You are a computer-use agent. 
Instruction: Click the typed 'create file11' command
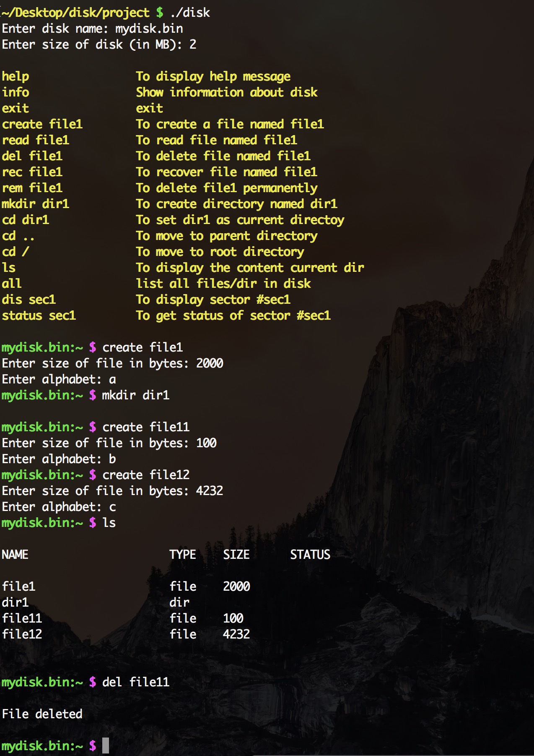pyautogui.click(x=146, y=427)
